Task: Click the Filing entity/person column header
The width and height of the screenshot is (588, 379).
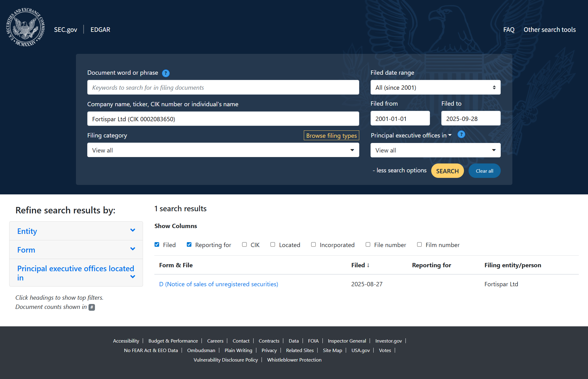Action: pyautogui.click(x=513, y=265)
